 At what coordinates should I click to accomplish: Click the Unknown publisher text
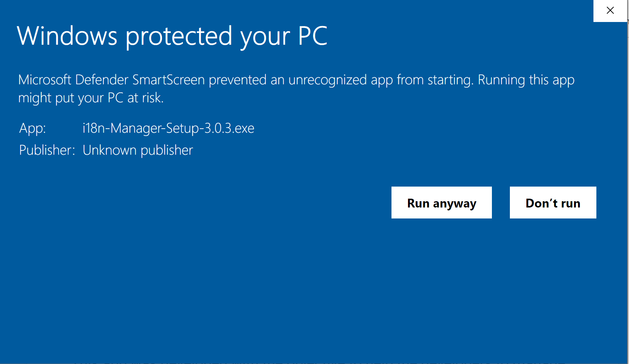(x=137, y=150)
